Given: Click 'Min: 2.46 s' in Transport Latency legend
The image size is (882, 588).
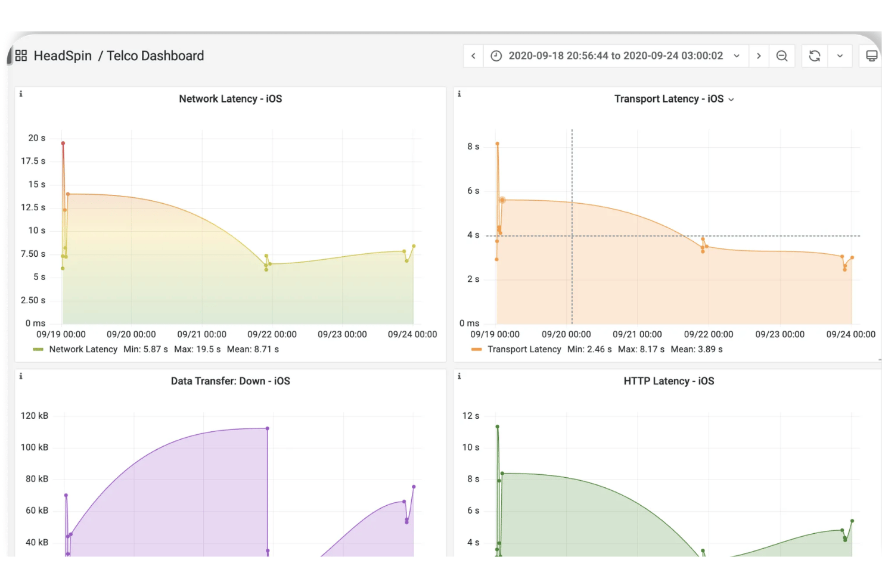Looking at the screenshot, I should tap(589, 349).
